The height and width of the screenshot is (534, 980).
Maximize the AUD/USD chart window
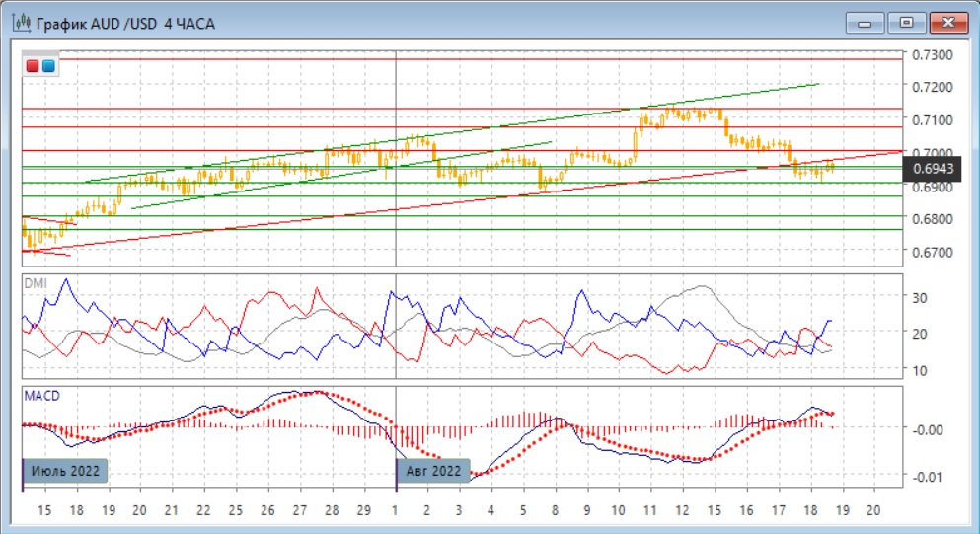tap(902, 22)
